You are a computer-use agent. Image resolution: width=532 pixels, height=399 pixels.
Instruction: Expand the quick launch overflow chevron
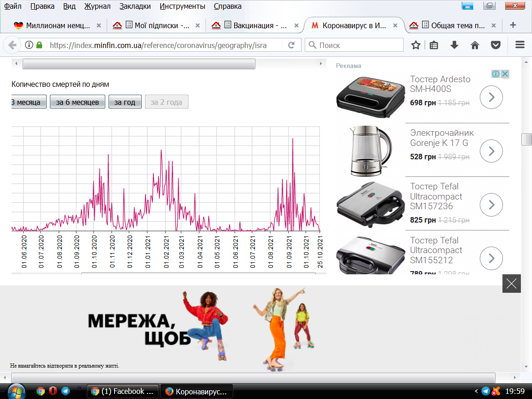coord(79,388)
